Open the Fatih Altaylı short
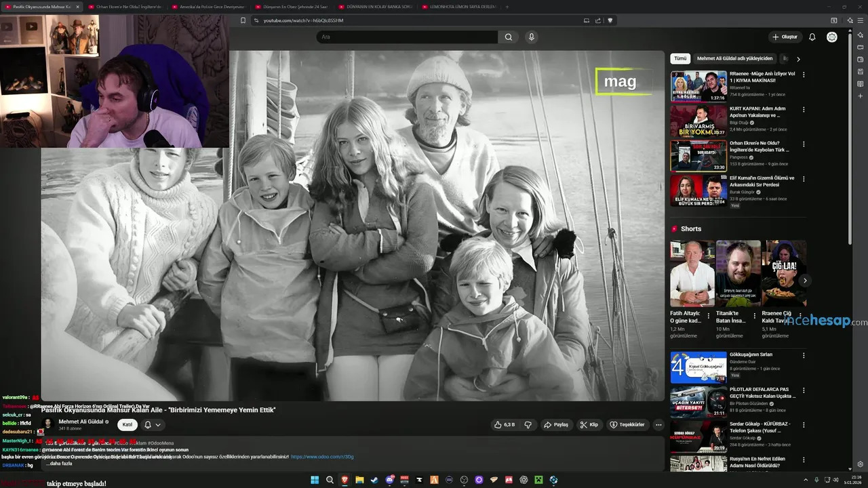Viewport: 868px width, 488px height. coord(692,274)
